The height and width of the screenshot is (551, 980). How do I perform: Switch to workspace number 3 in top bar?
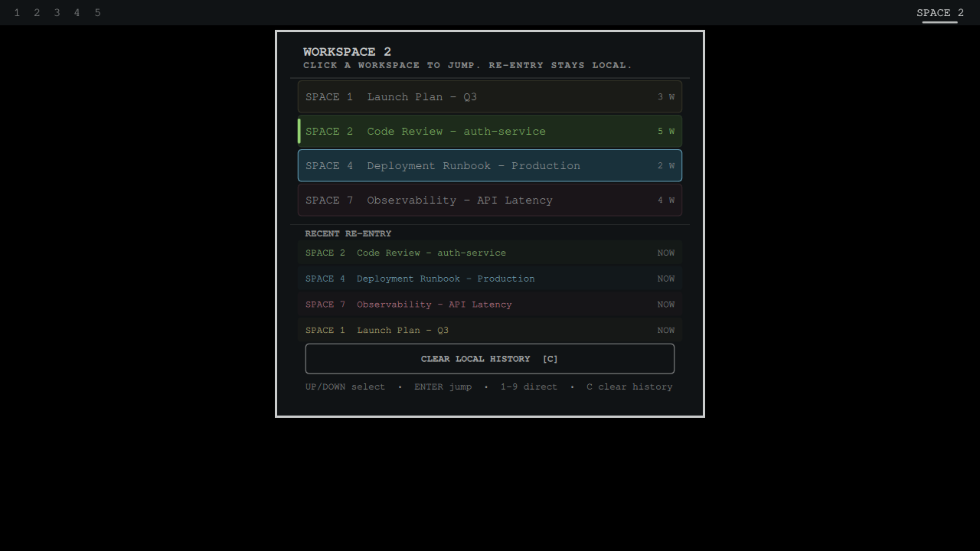tap(57, 13)
